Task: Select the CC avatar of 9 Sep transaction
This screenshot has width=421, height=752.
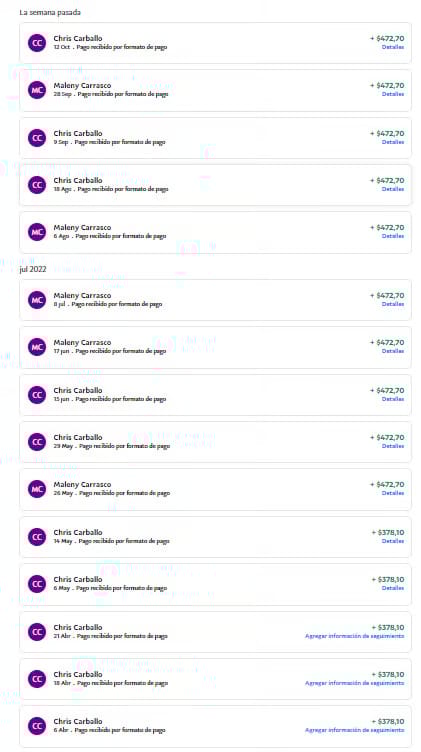Action: (37, 138)
